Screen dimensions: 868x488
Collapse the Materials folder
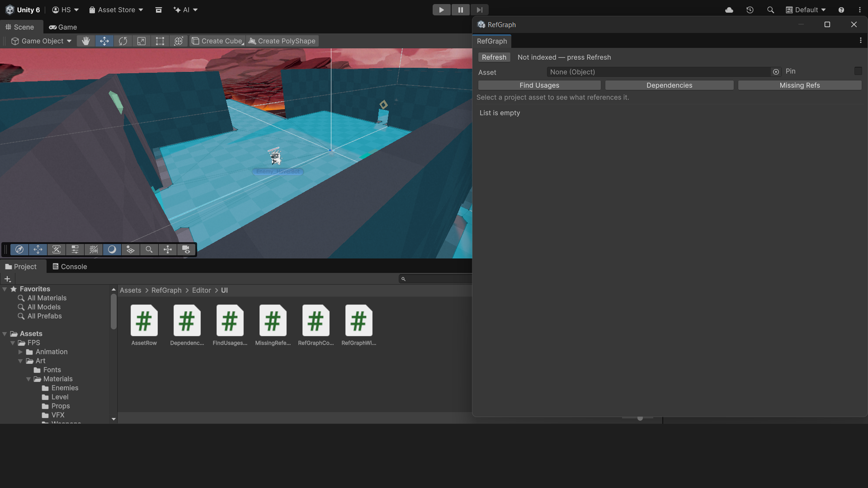tap(28, 379)
